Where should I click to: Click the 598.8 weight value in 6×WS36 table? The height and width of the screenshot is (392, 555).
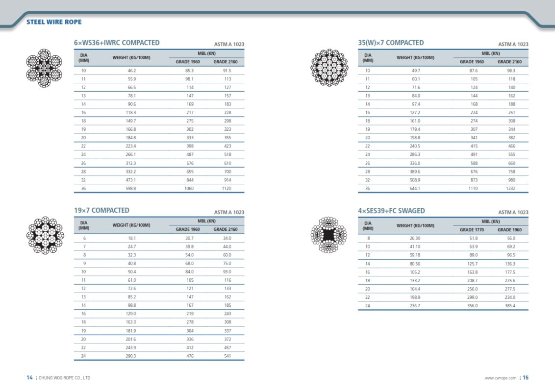131,188
